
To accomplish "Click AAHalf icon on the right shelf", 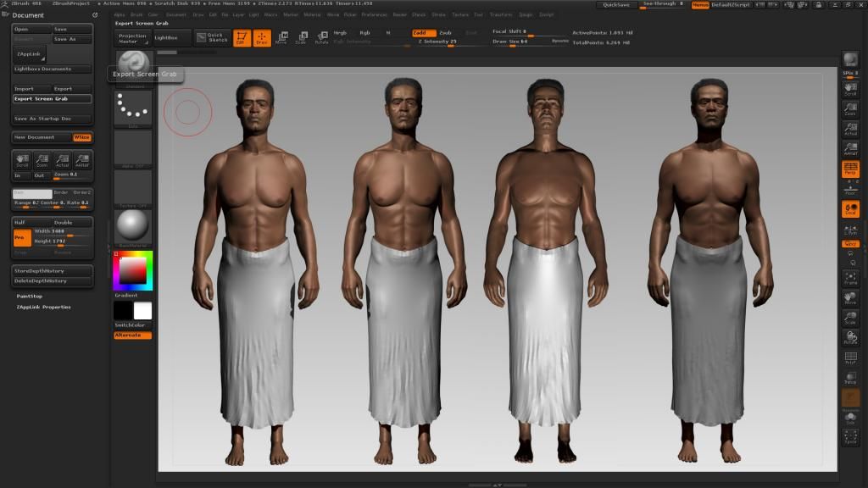I will [850, 149].
